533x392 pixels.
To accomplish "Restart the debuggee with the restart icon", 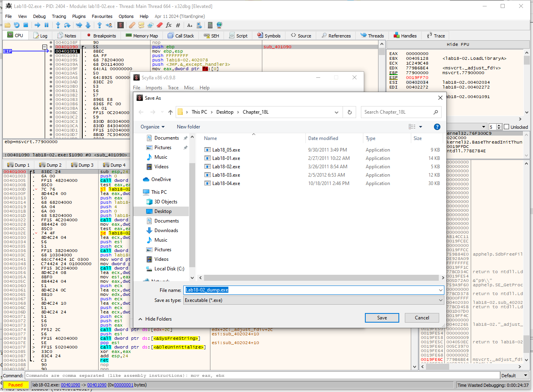I will (x=16, y=25).
